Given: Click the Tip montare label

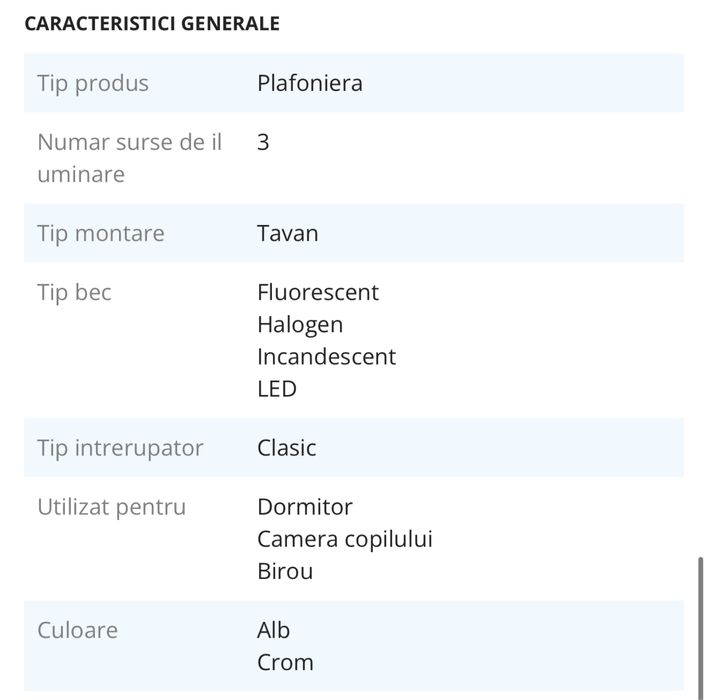Looking at the screenshot, I should (101, 234).
